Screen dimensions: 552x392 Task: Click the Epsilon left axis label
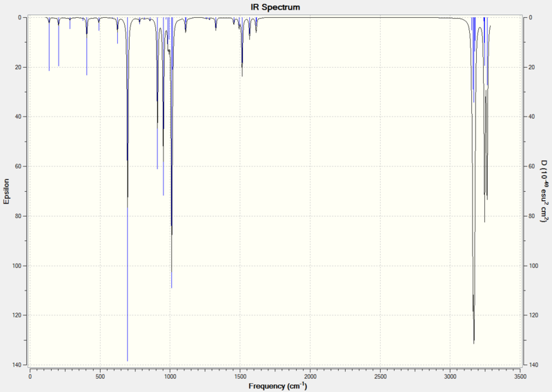click(7, 191)
